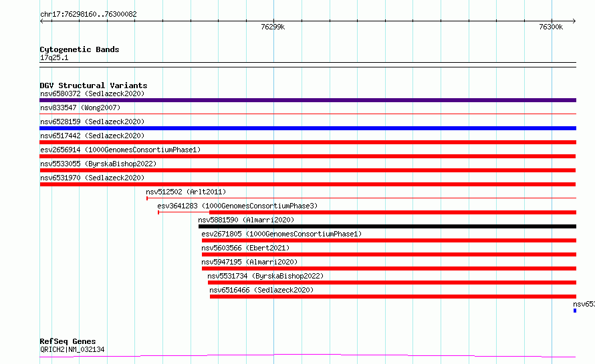Click the red bar under nsv5947195
This screenshot has height=364, width=595.
389,268
